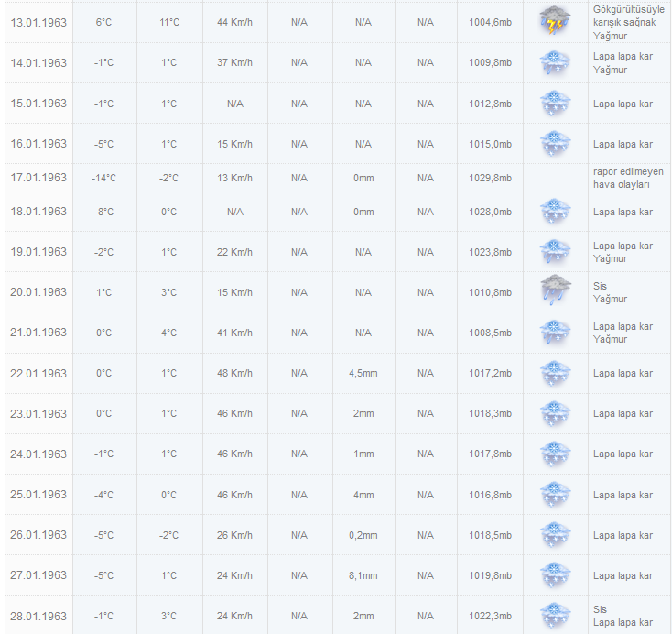
Task: Select date 22.01.1963
Action: 38,373
